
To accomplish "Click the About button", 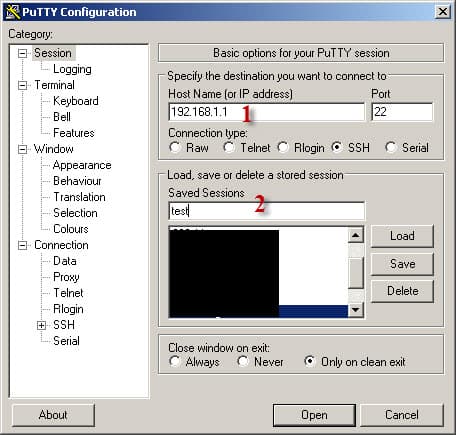I will click(x=53, y=415).
